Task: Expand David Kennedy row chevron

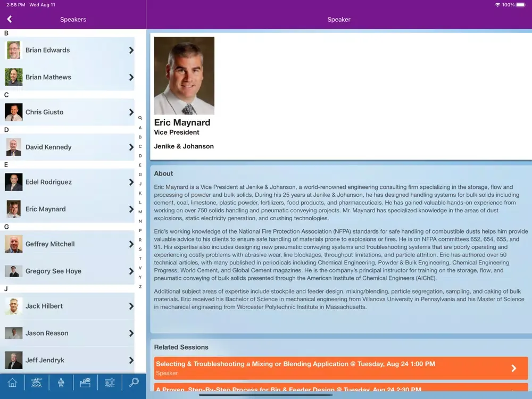Action: 131,147
